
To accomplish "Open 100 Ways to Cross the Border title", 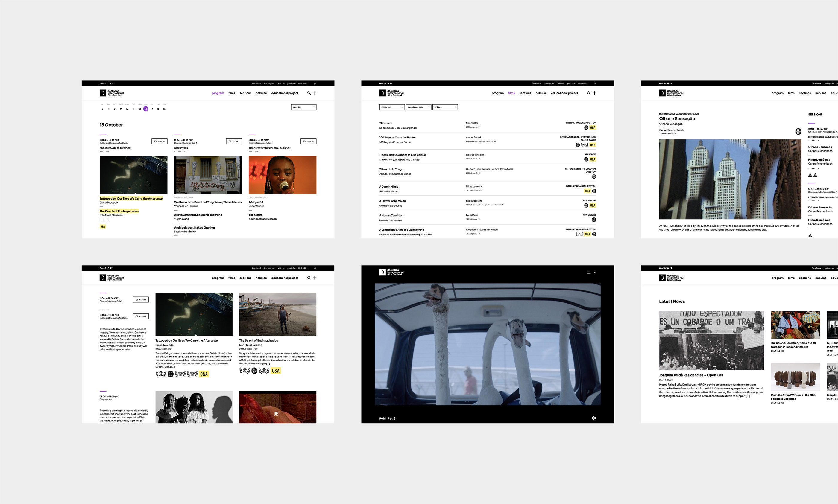I will [397, 138].
